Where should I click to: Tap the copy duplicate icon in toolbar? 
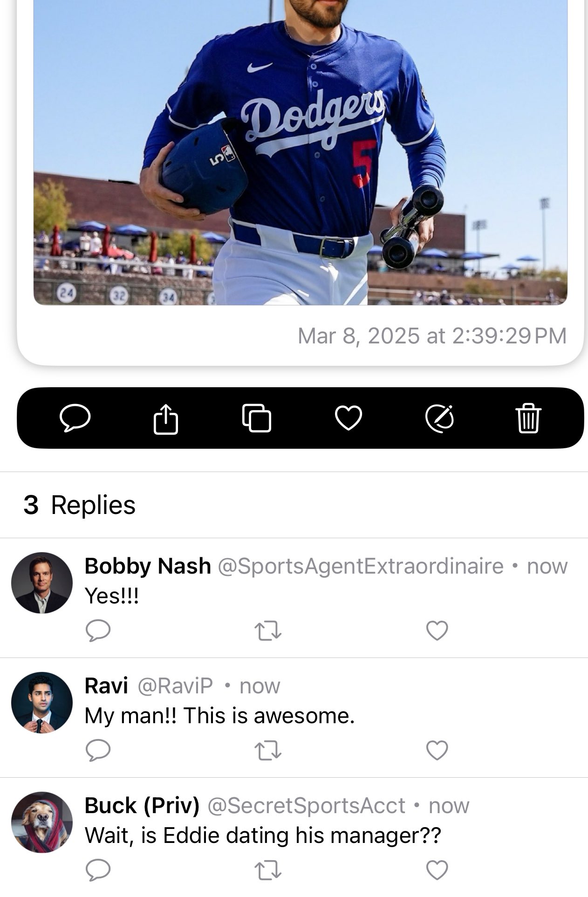click(257, 418)
